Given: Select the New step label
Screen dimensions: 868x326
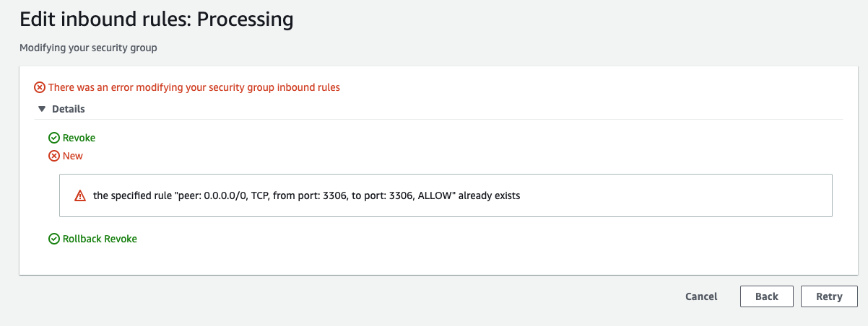Looking at the screenshot, I should click(x=73, y=156).
